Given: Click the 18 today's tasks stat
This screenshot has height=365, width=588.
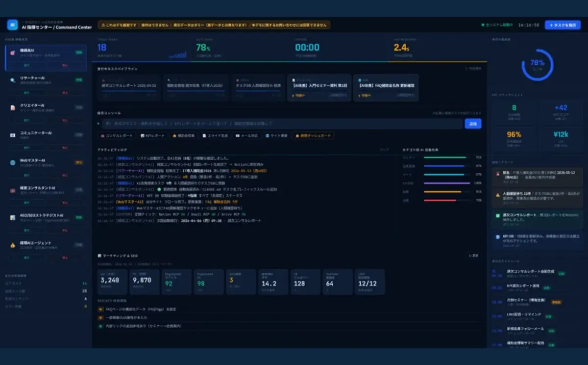Looking at the screenshot, I should (x=142, y=48).
